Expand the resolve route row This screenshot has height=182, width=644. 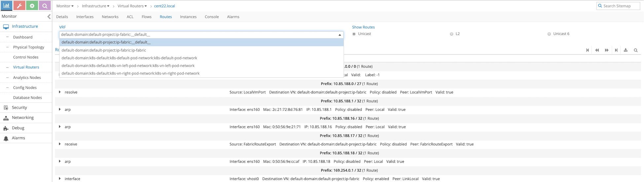click(60, 92)
